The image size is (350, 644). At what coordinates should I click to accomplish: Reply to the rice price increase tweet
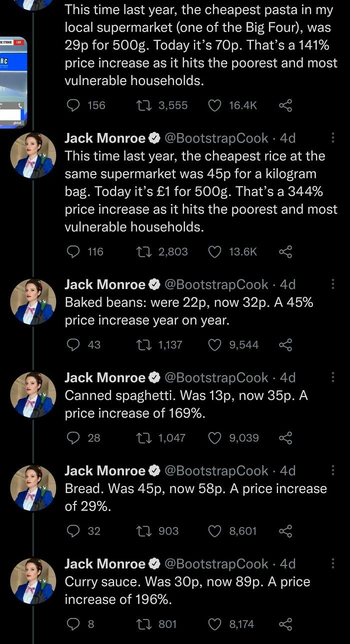pos(73,251)
